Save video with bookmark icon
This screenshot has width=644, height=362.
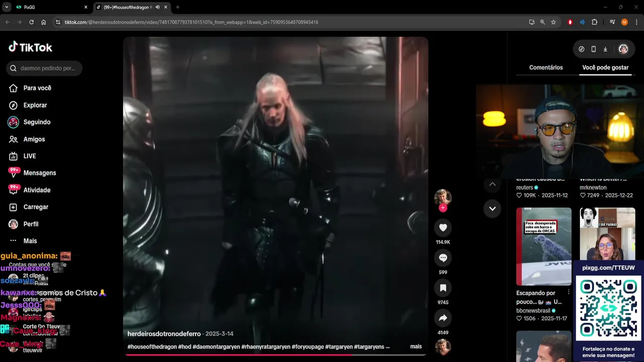[443, 288]
